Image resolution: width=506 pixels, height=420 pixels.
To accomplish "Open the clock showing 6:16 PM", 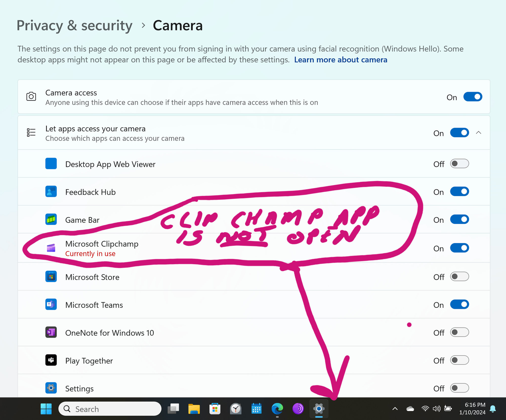I will pos(472,409).
